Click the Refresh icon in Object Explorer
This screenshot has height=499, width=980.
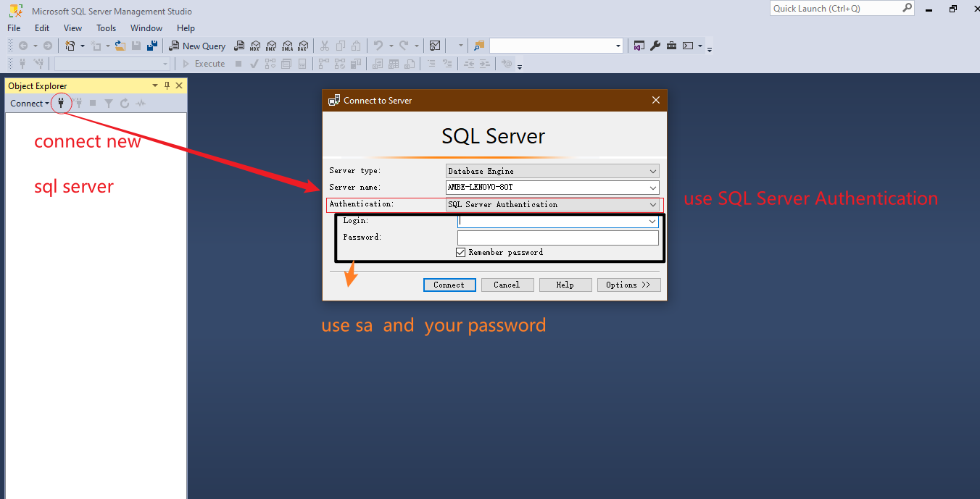125,104
